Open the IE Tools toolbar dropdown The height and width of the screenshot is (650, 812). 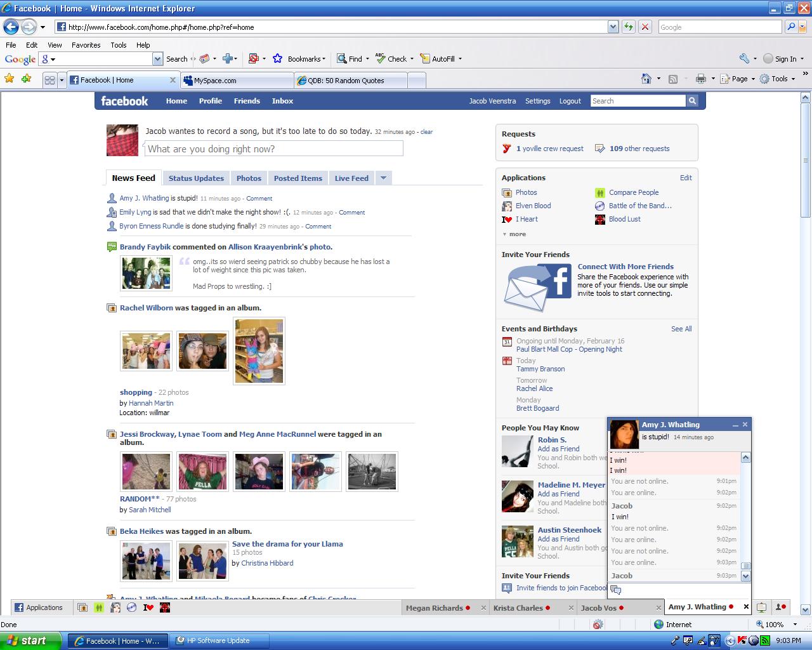click(778, 79)
